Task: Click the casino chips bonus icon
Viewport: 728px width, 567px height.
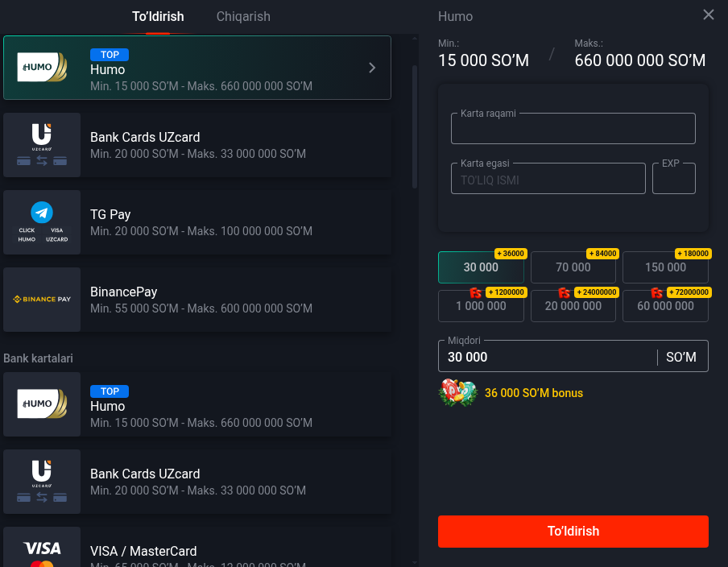Action: (458, 393)
